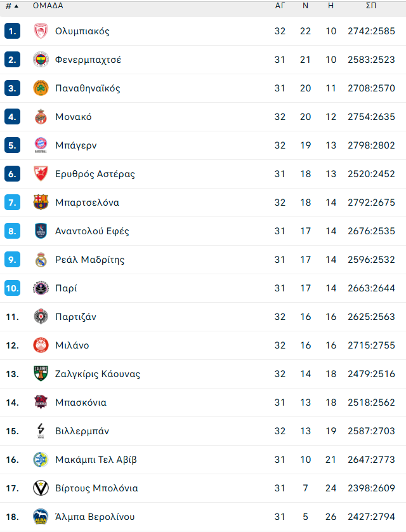Screen dimensions: 406x532
Task: Sort standings by ΣΠ points column
Action: pos(371,6)
